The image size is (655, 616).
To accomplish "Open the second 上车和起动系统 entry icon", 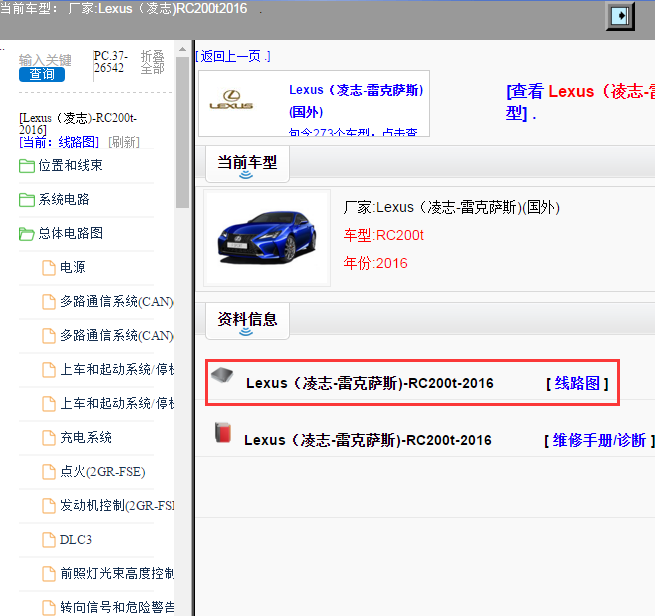I will tap(49, 404).
